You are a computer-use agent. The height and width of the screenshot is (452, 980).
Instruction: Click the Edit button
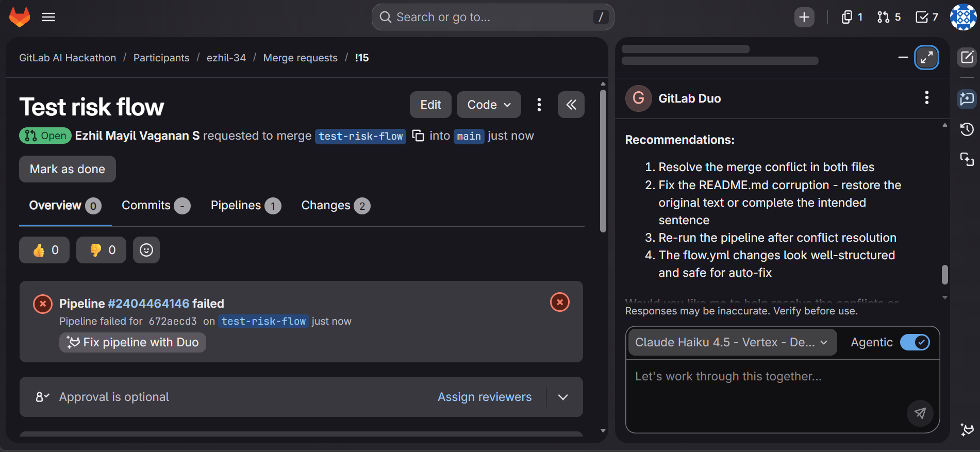(430, 105)
